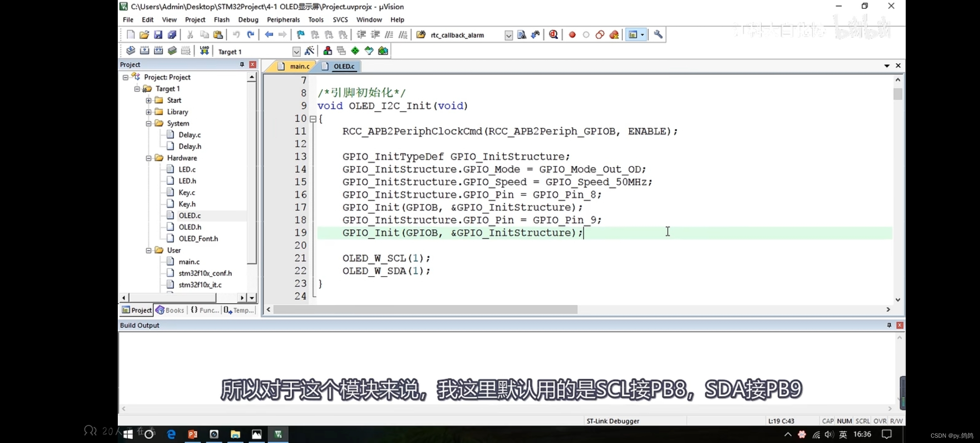Save all files with the stacked floppy icon
The height and width of the screenshot is (443, 980).
(x=172, y=35)
